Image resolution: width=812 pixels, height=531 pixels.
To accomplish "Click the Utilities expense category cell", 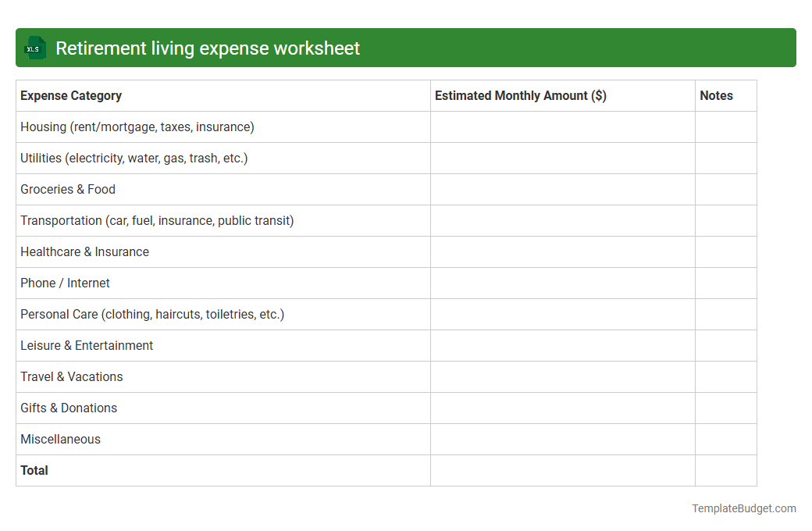I will coord(133,158).
